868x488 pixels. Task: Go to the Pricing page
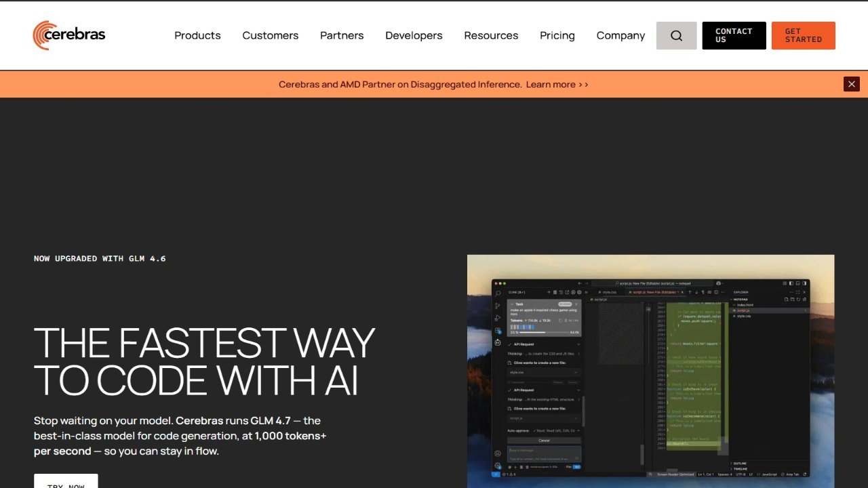(557, 36)
